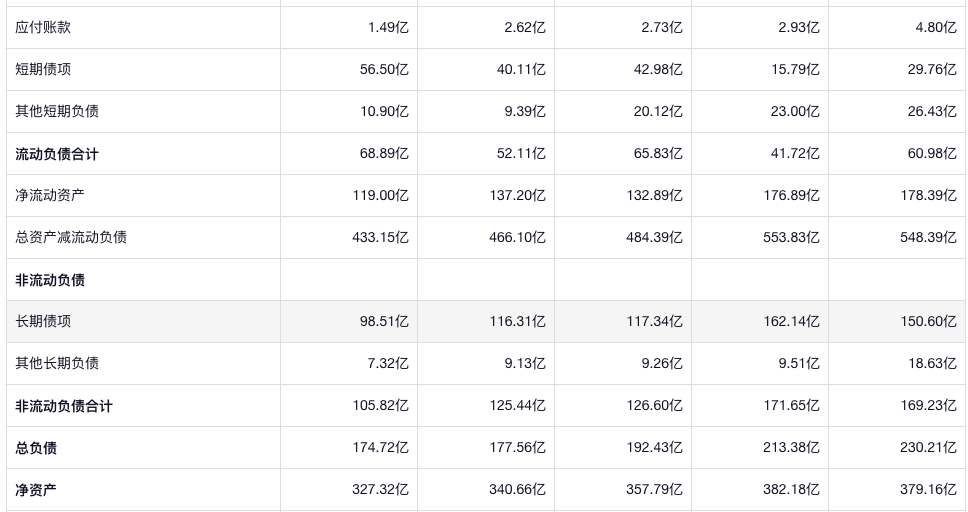Image resolution: width=968 pixels, height=512 pixels.
Task: Click the 230.21亿 total liabilities cell
Action: (928, 448)
